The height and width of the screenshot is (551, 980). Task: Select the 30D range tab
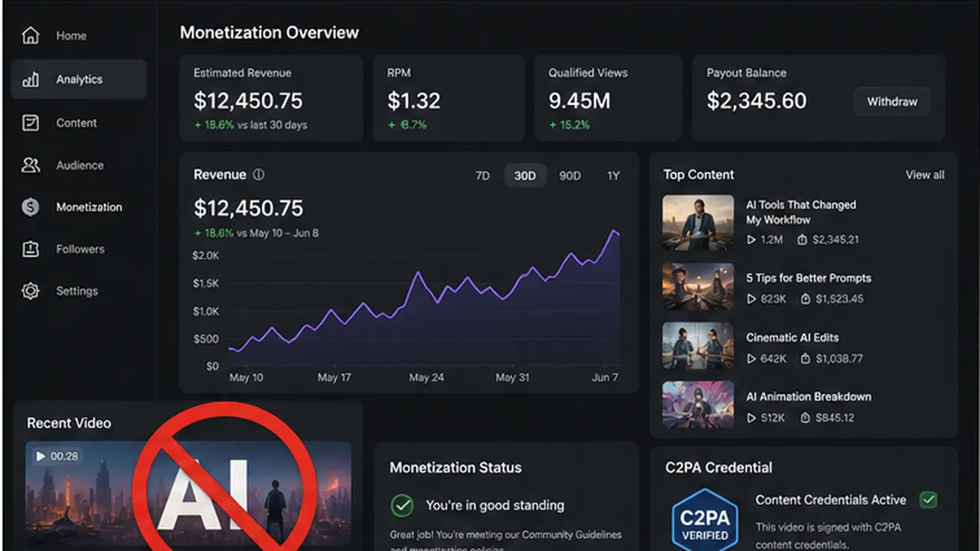525,176
